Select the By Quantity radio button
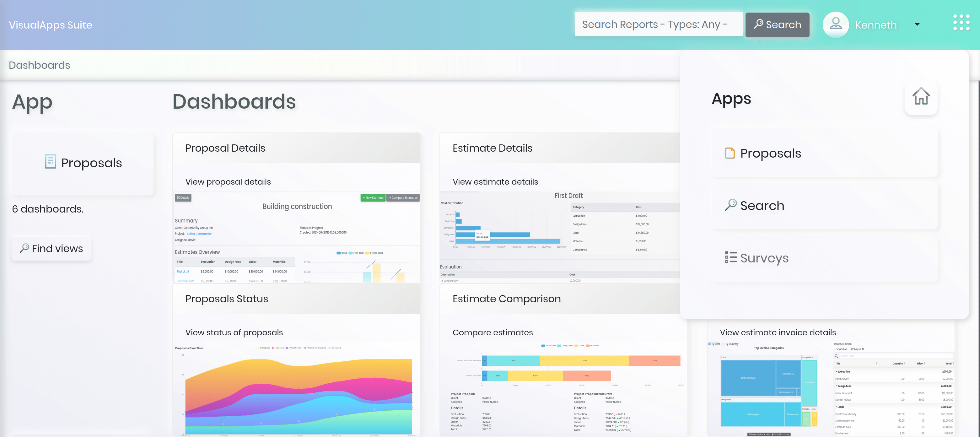 [x=723, y=344]
